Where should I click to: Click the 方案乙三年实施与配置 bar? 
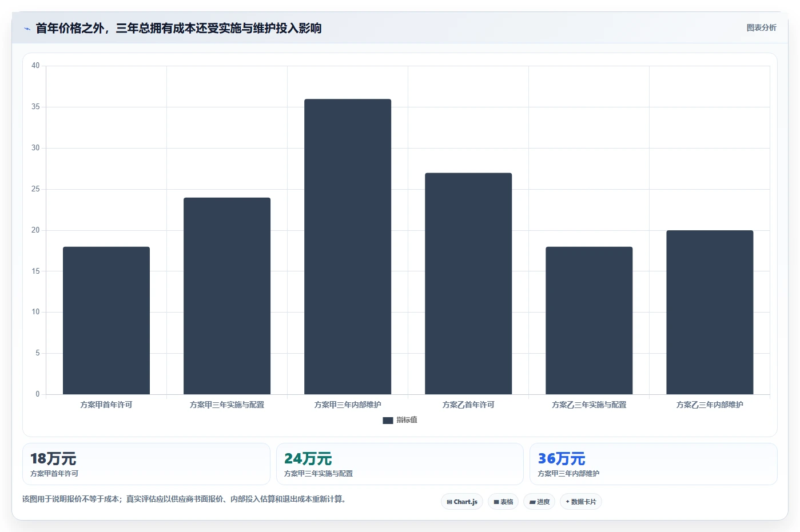(x=589, y=321)
